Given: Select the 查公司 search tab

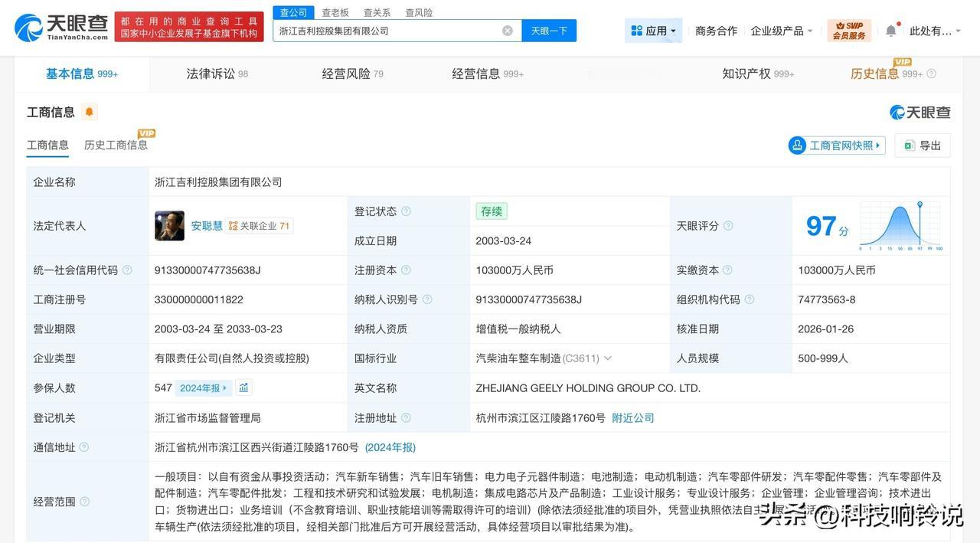Looking at the screenshot, I should click(293, 12).
